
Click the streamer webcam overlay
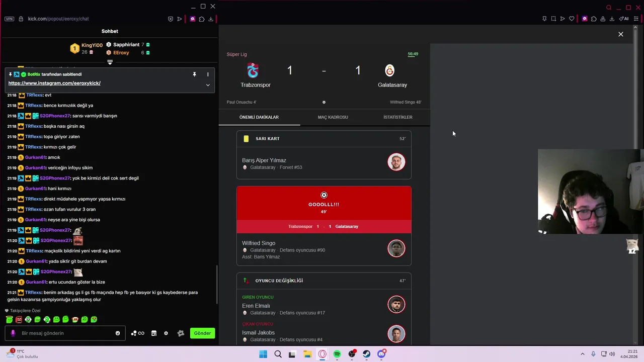coord(589,192)
